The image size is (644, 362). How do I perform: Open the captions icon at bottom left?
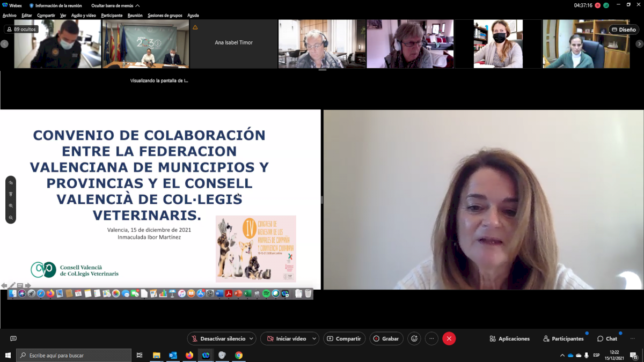point(13,338)
